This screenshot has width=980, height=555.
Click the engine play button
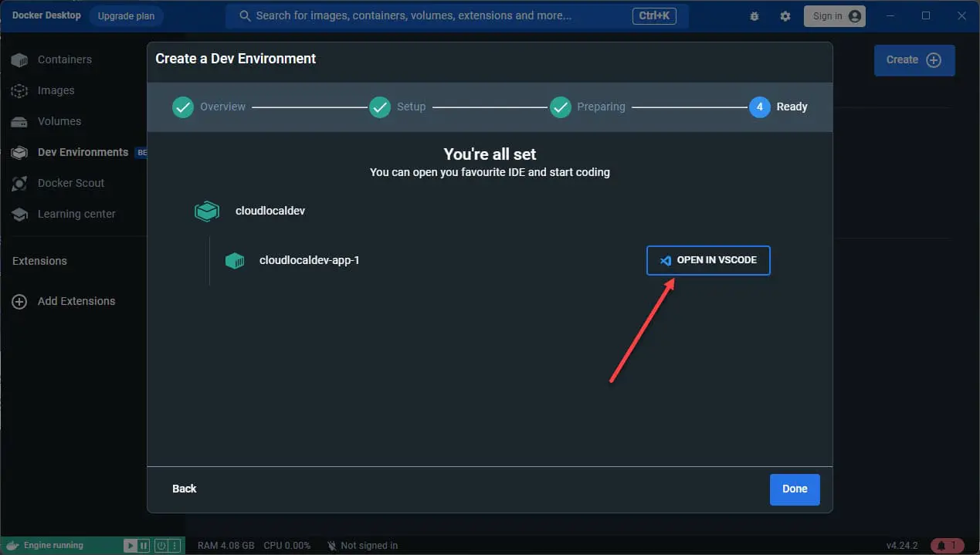pyautogui.click(x=130, y=546)
